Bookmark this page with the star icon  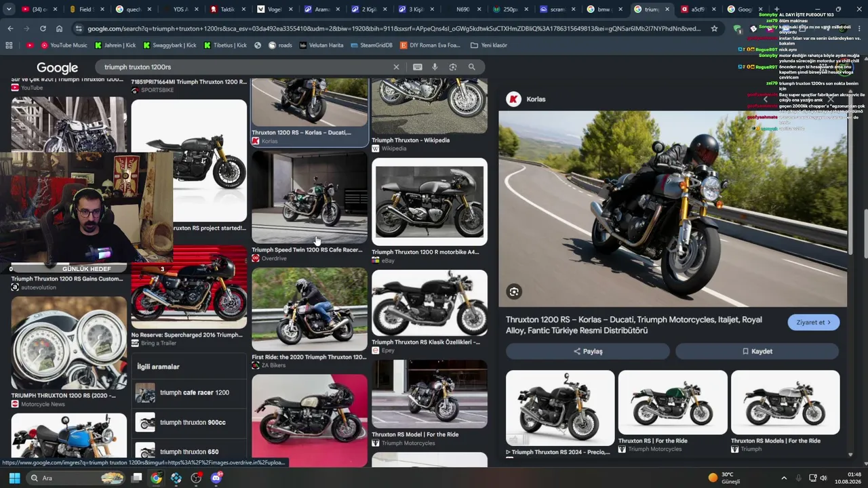[714, 28]
